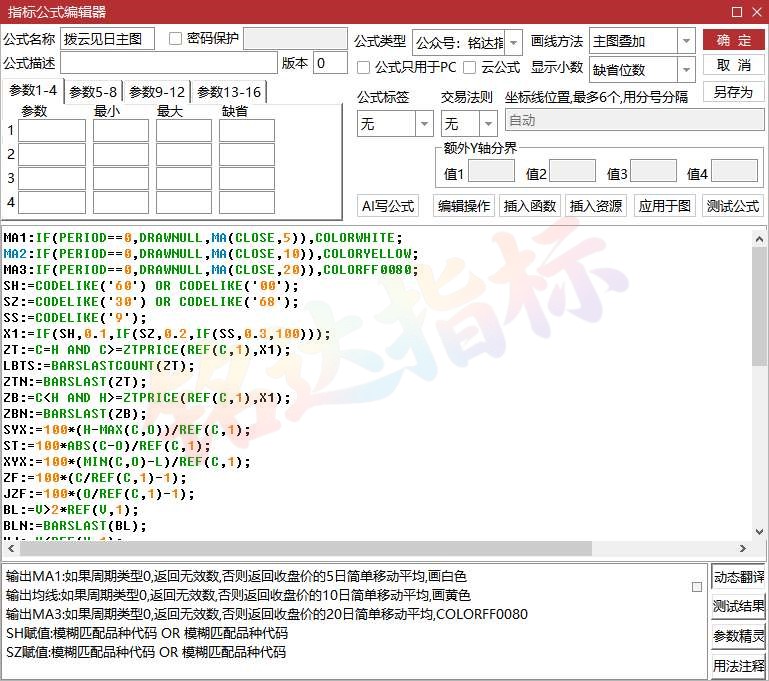Maximize the 指标公式编辑器 window
The height and width of the screenshot is (681, 769).
[x=737, y=12]
